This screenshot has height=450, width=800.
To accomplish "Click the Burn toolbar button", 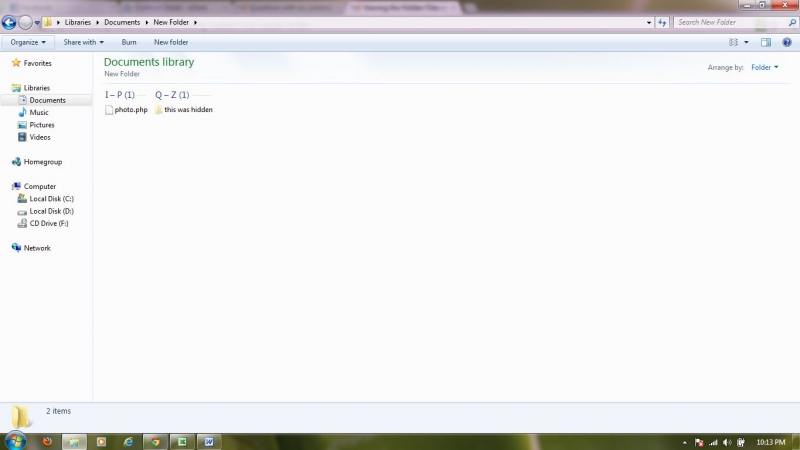I will pyautogui.click(x=129, y=42).
